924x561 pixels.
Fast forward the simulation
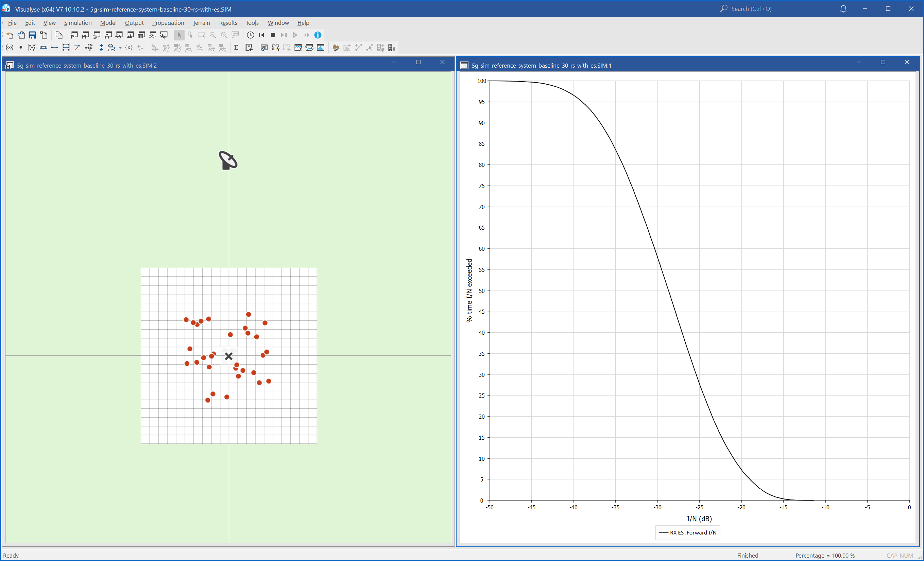[x=307, y=35]
